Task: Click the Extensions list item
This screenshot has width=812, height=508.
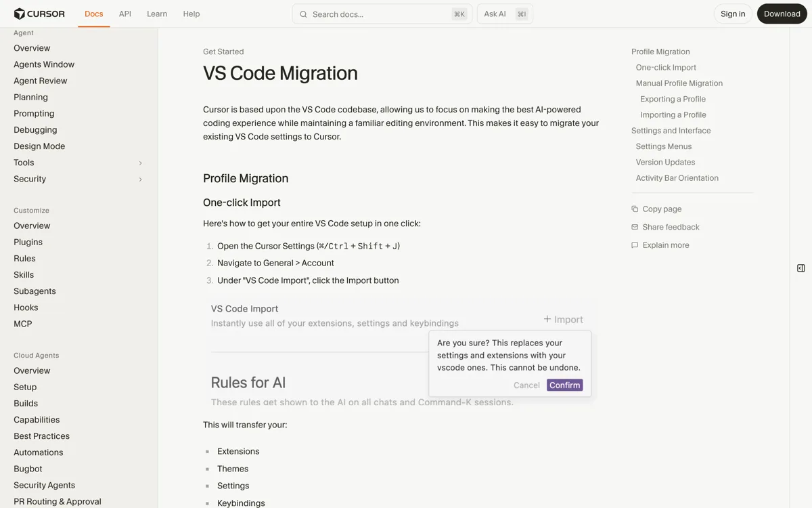Action: click(238, 451)
